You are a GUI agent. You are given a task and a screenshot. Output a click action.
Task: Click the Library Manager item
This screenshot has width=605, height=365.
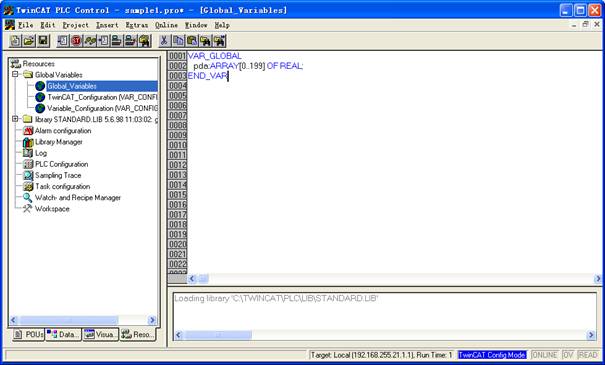click(59, 142)
